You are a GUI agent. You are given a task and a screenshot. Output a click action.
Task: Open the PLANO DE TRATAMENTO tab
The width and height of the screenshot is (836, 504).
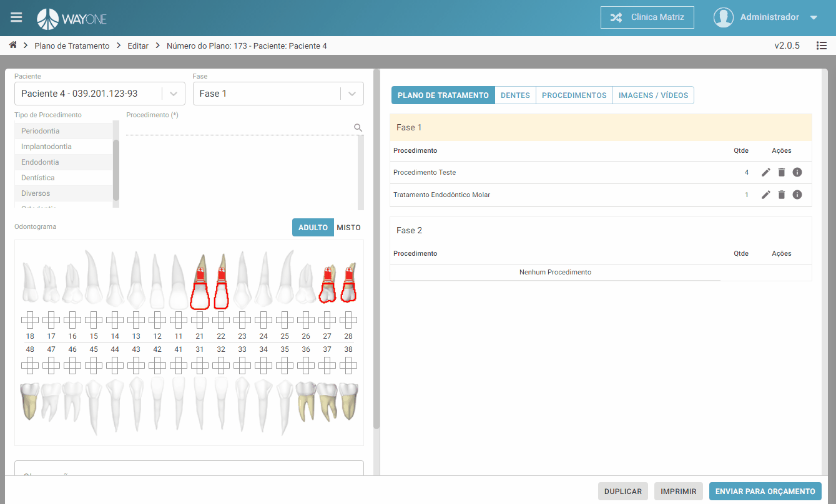443,95
